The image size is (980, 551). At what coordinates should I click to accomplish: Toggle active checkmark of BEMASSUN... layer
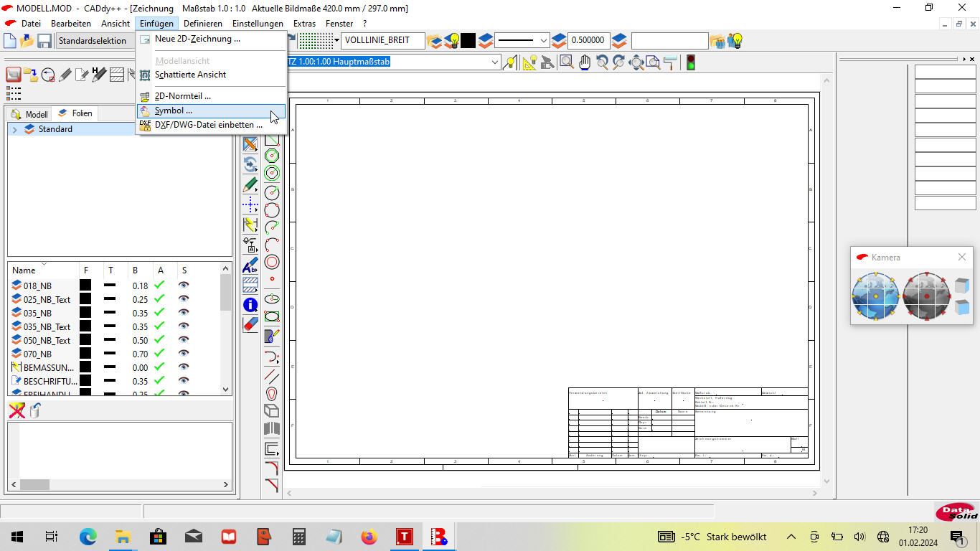(159, 367)
